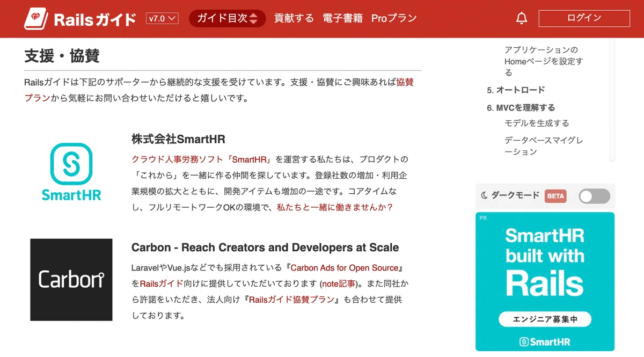Follow the Railsガイド協賛プラン link
The width and height of the screenshot is (644, 357).
pyautogui.click(x=292, y=300)
